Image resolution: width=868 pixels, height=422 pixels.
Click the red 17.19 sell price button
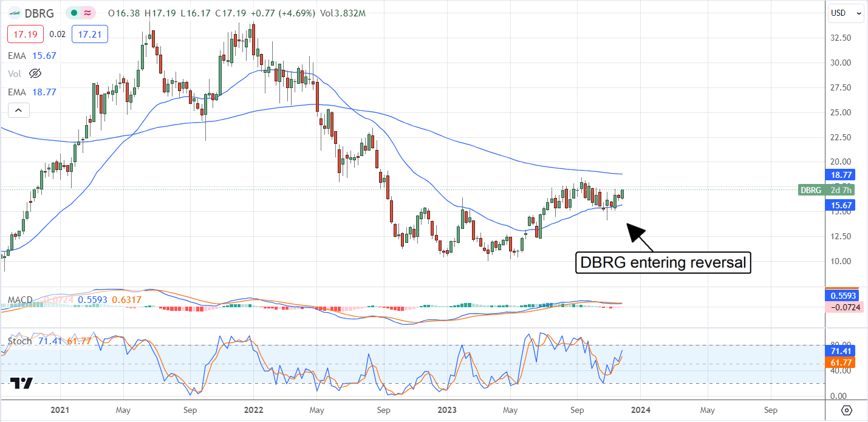click(x=25, y=34)
